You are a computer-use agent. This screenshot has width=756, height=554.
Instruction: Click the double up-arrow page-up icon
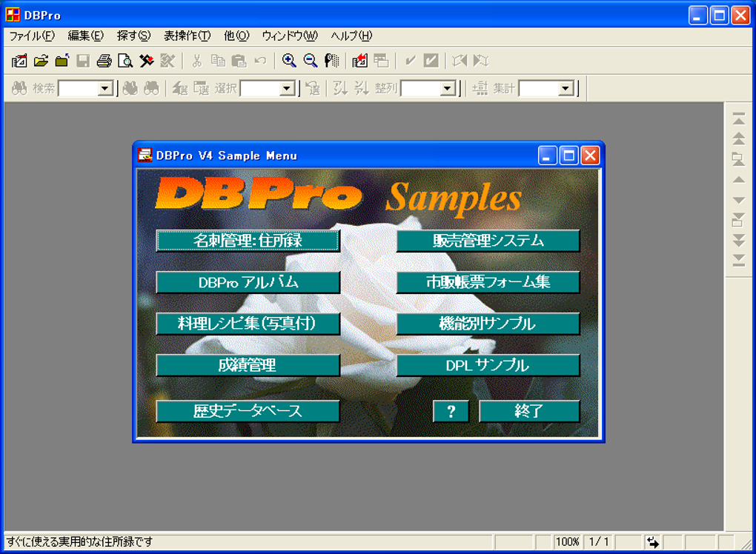(739, 138)
